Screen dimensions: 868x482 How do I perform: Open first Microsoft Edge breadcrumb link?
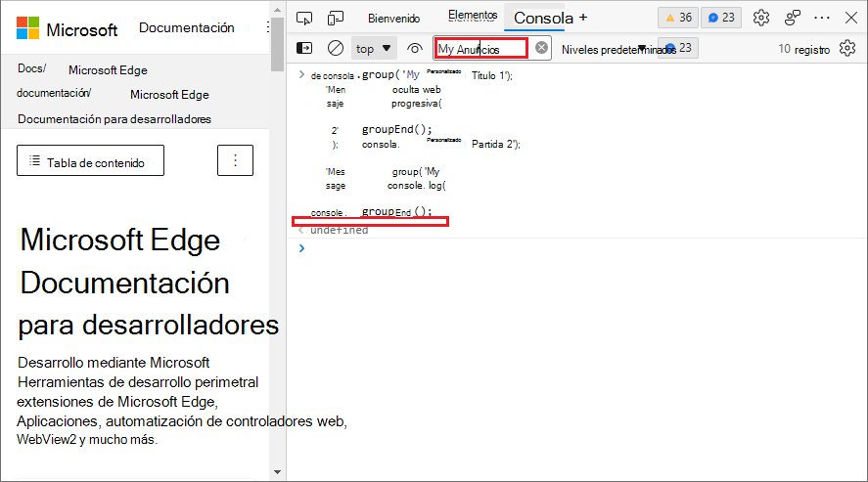[108, 70]
